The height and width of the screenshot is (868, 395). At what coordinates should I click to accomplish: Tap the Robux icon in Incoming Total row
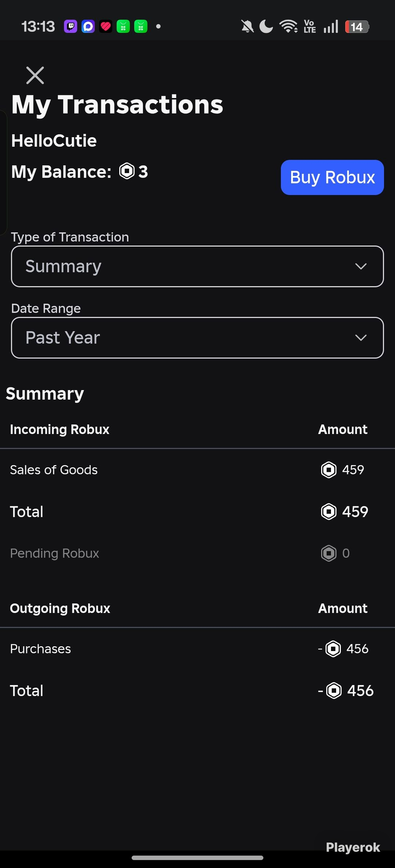point(329,511)
